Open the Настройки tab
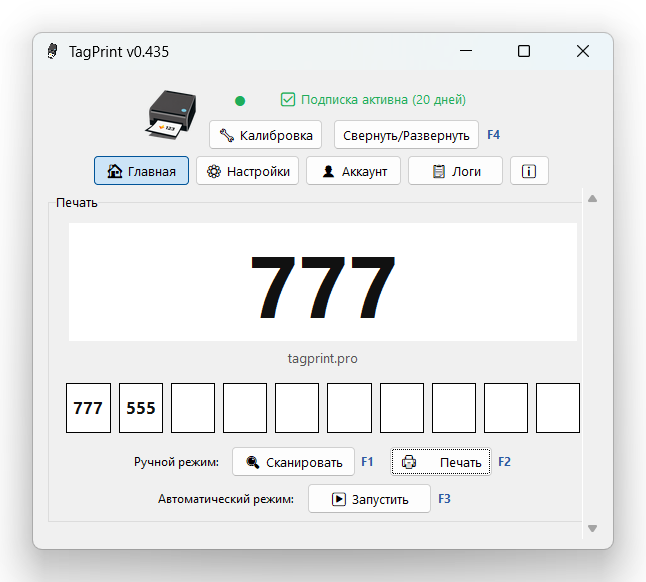 point(248,171)
